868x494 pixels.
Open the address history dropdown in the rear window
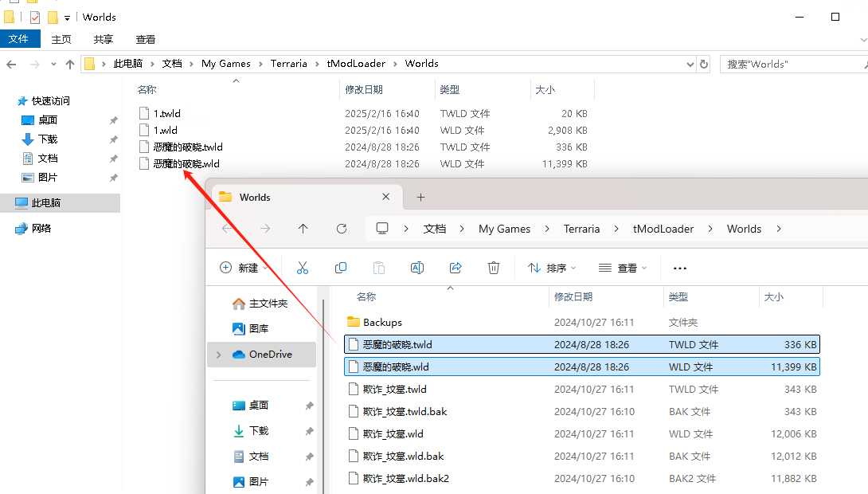690,65
